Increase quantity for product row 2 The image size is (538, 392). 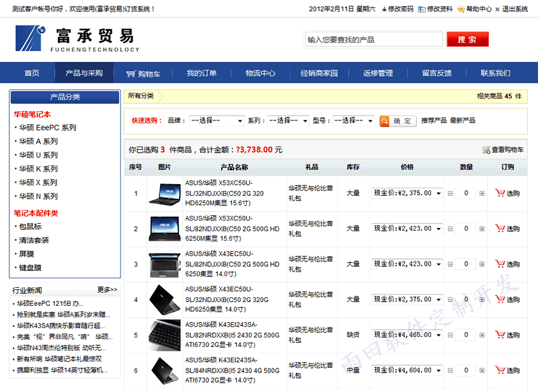point(482,229)
